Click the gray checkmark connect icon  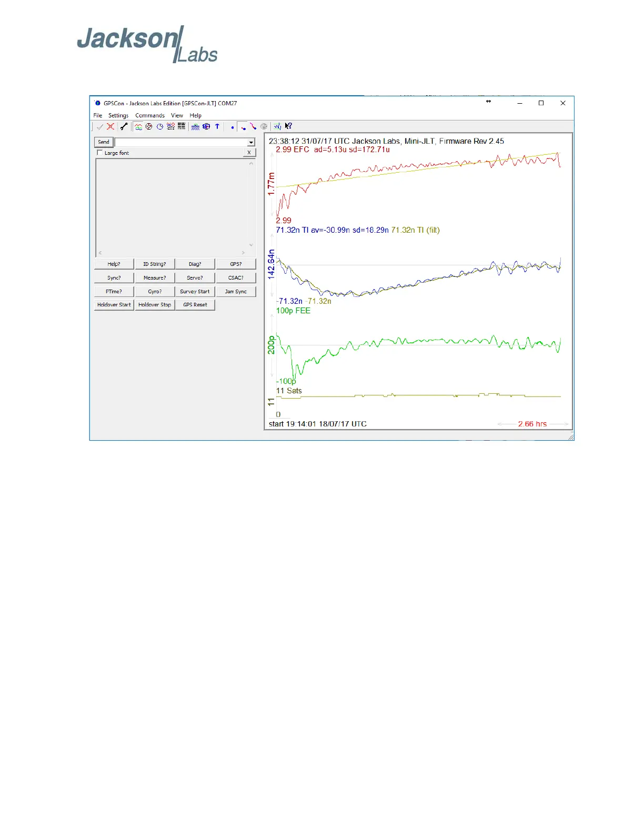point(100,127)
